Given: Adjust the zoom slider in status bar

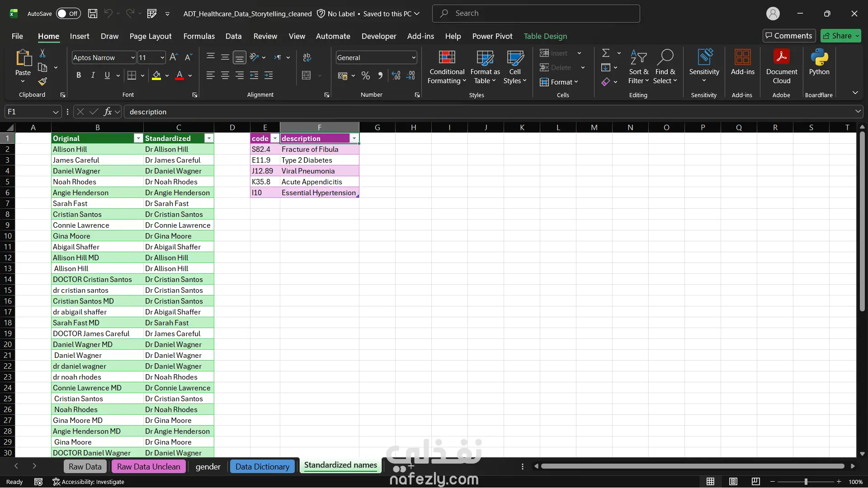Looking at the screenshot, I should tap(806, 482).
